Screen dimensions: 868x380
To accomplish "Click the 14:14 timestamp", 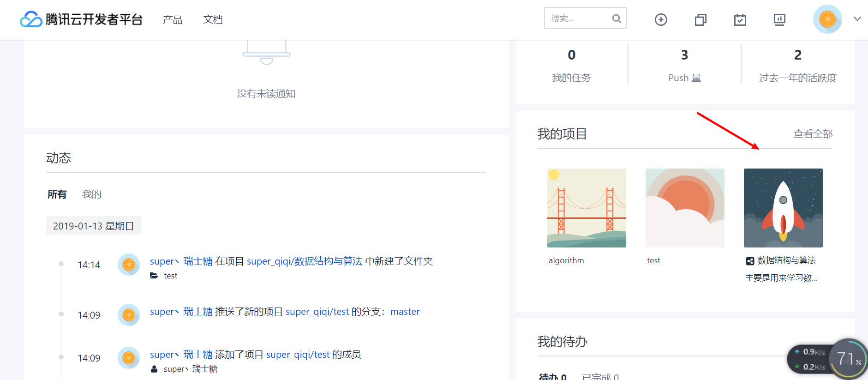I will [89, 265].
